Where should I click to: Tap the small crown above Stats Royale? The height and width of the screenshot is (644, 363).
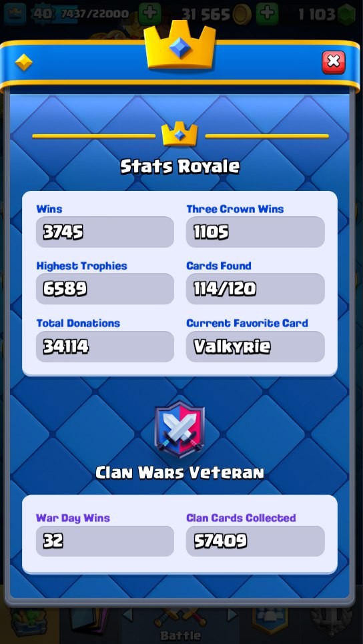[179, 134]
